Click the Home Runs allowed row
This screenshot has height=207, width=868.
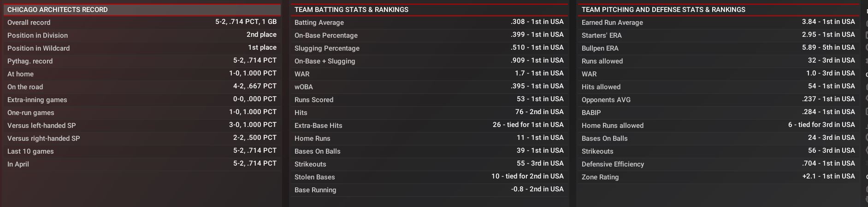[x=718, y=125]
